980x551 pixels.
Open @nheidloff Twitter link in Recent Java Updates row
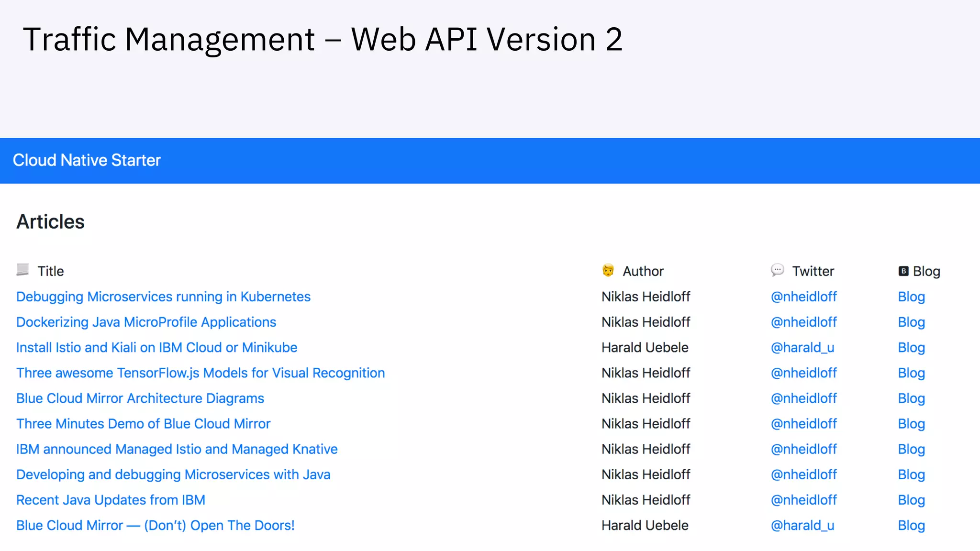point(803,500)
